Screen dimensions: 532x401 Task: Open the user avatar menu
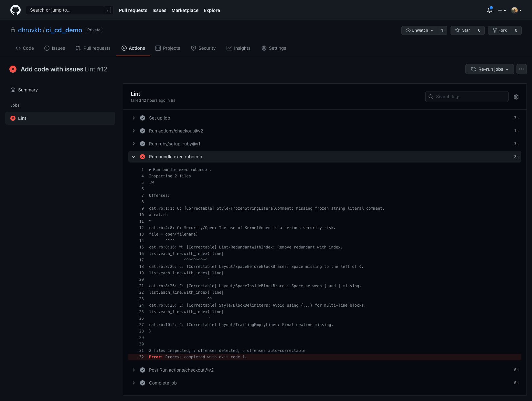(x=516, y=10)
